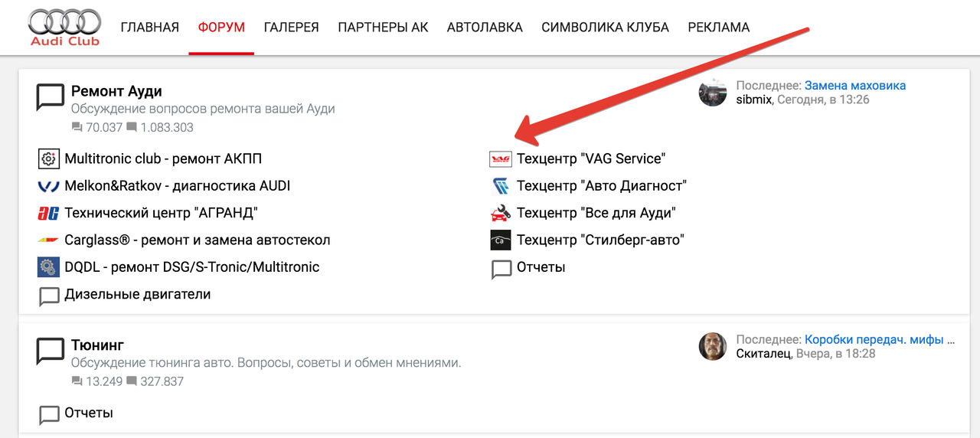Image resolution: width=980 pixels, height=438 pixels.
Task: Open the АВТОЛАВКА menu item
Action: point(485,28)
